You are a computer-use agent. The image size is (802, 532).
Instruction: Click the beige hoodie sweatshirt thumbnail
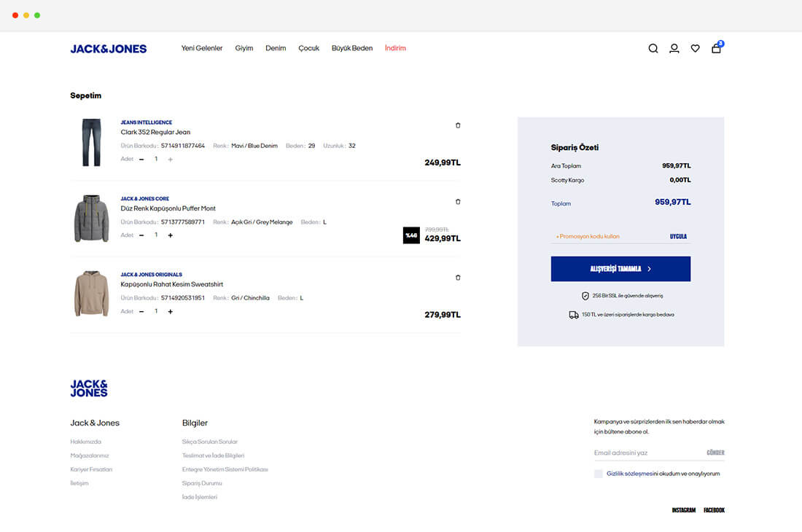click(x=92, y=294)
